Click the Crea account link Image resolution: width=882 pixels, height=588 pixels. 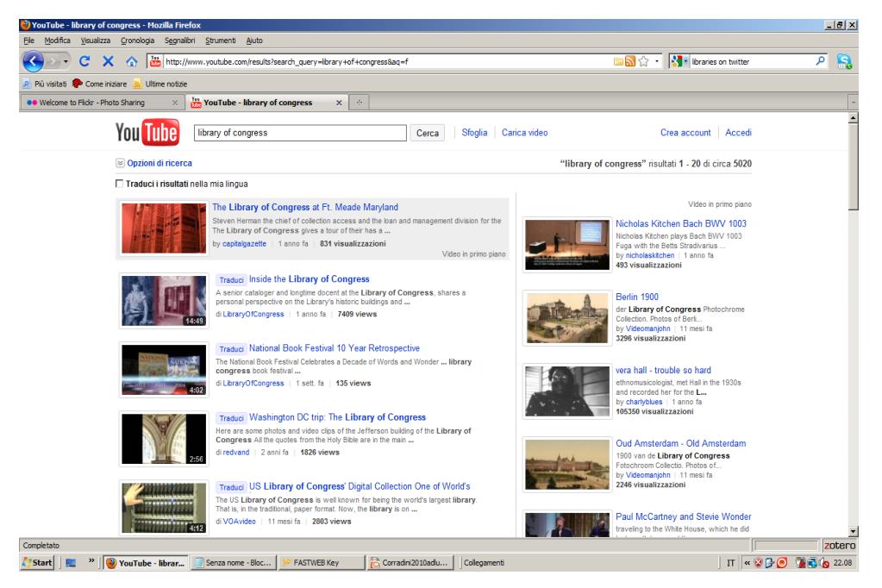pos(685,133)
